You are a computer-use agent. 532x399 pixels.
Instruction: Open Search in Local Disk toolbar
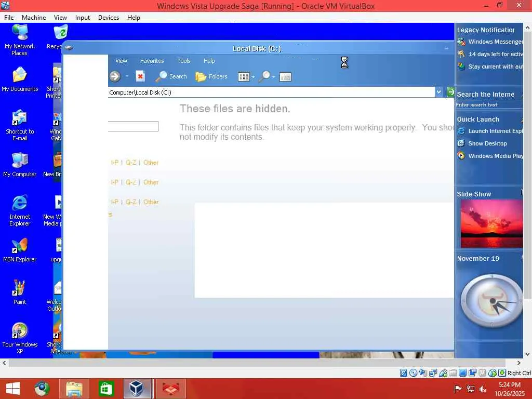[171, 77]
